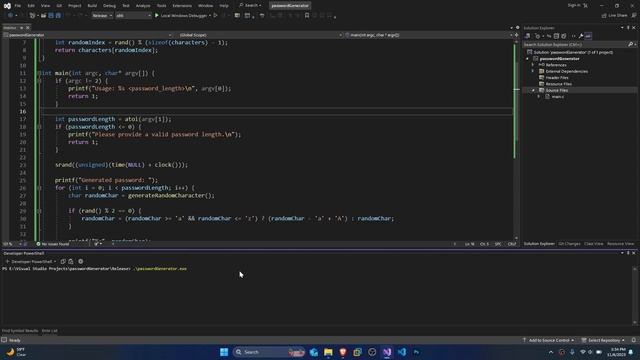Image resolution: width=640 pixels, height=360 pixels.
Task: Open the Error List tab
Action: (x=49, y=331)
